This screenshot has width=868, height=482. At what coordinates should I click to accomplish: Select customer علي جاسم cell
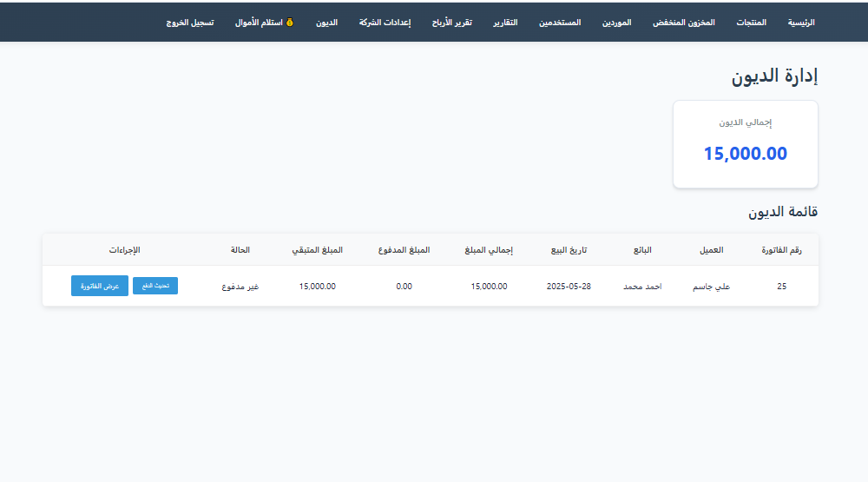click(x=712, y=287)
